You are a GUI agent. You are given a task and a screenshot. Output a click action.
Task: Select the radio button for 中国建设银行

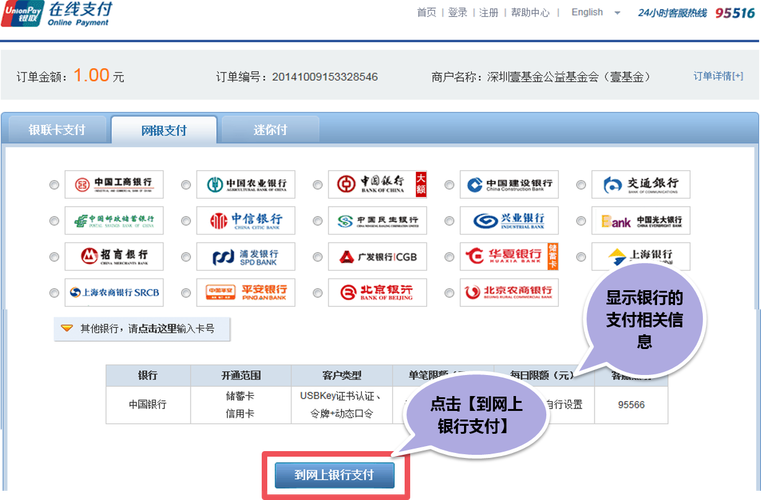pyautogui.click(x=449, y=185)
